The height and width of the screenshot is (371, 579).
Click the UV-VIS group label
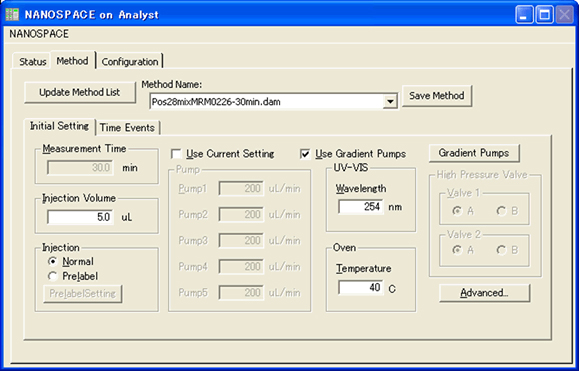tap(351, 167)
